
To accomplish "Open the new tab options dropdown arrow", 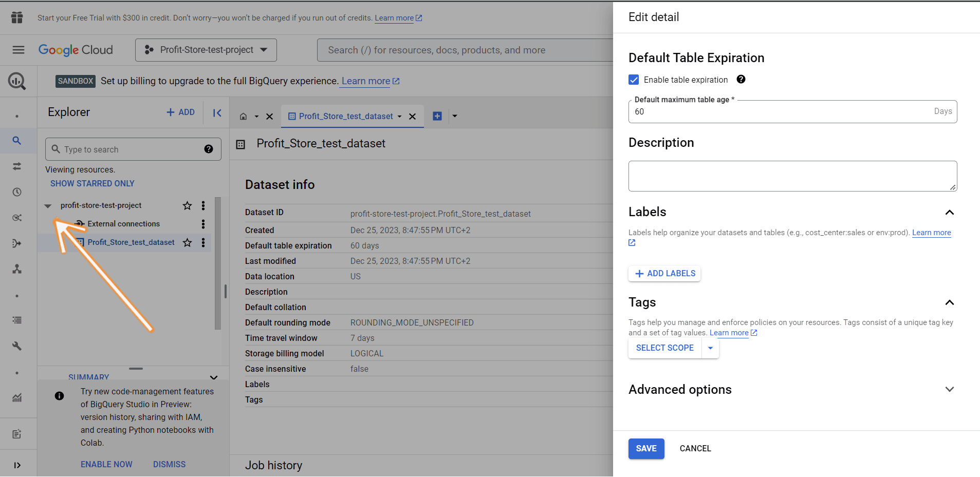I will (x=454, y=116).
